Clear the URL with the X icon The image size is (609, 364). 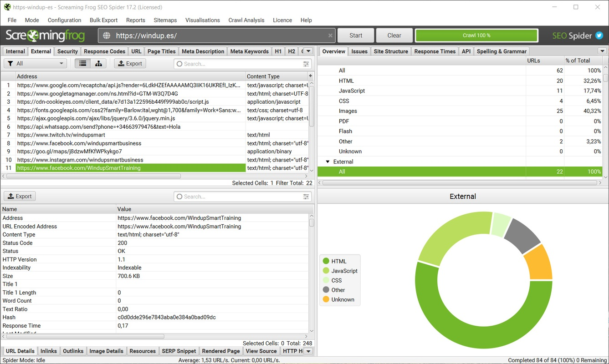(330, 35)
